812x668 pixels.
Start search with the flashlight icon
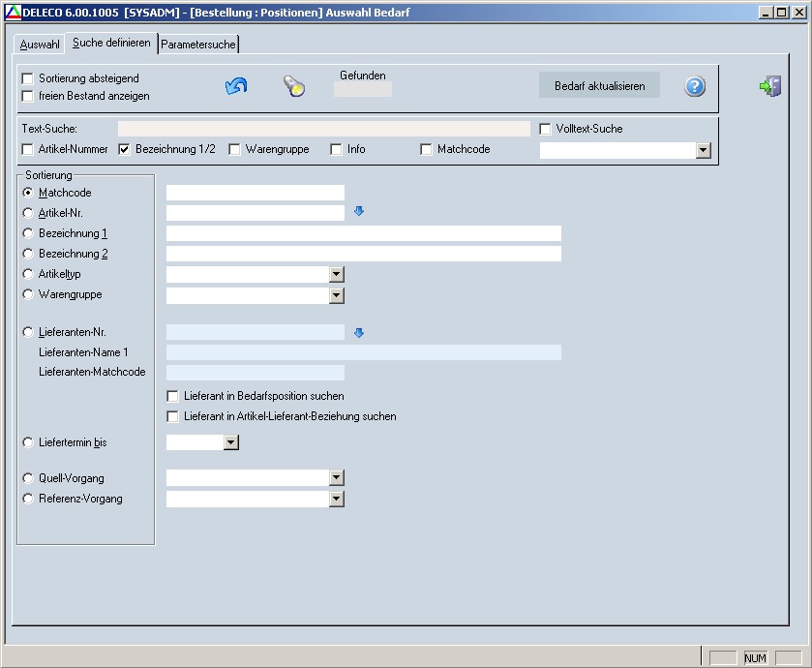[294, 86]
